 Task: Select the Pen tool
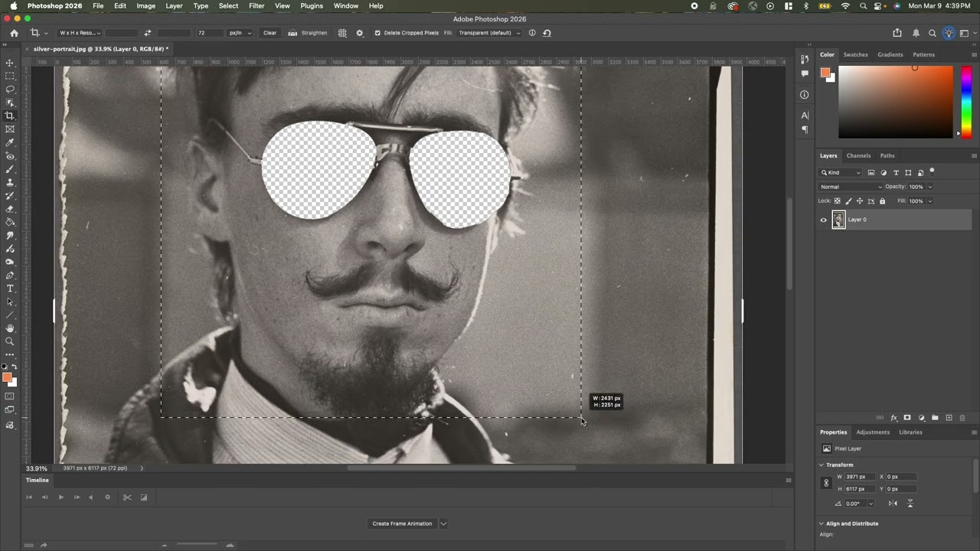10,275
